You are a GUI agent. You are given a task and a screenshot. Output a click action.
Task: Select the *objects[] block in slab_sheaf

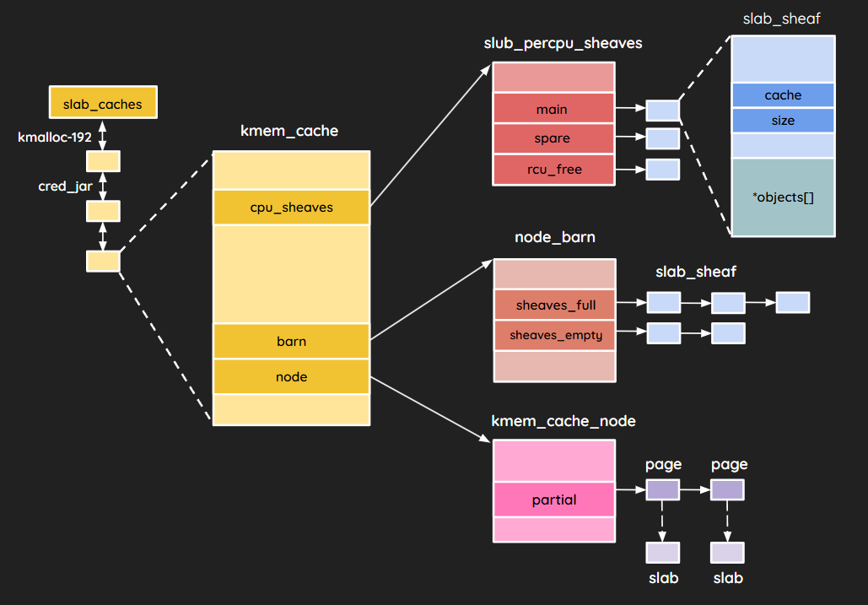pyautogui.click(x=784, y=197)
